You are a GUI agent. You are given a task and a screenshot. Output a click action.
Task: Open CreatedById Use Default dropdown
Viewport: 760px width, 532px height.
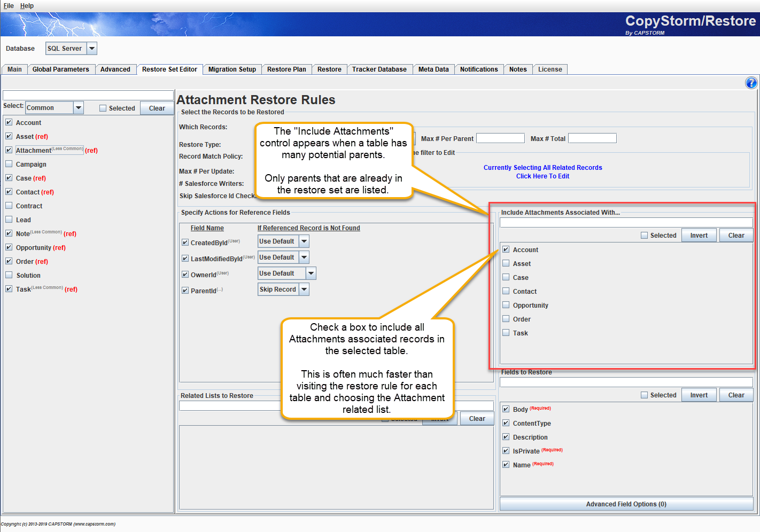click(x=304, y=241)
